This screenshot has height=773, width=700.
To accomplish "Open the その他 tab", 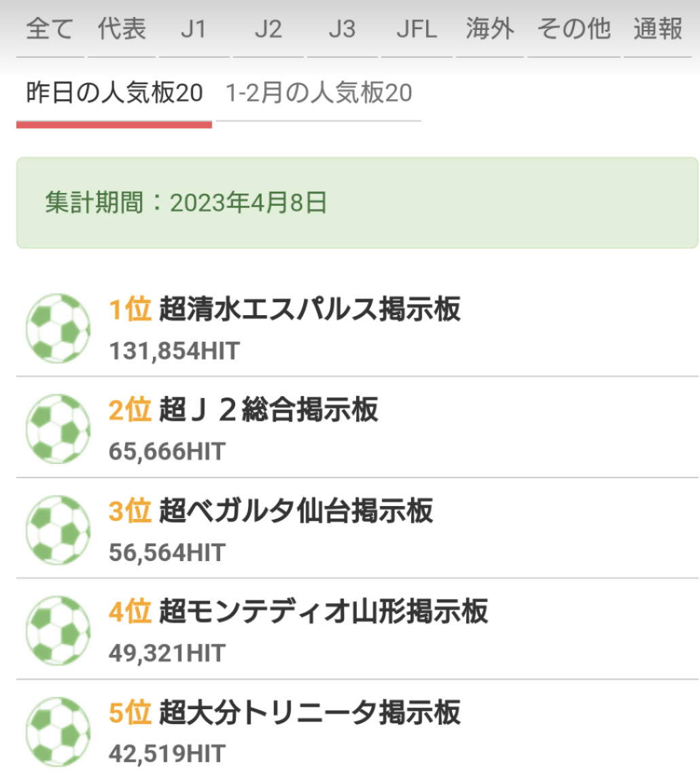I will (x=574, y=29).
